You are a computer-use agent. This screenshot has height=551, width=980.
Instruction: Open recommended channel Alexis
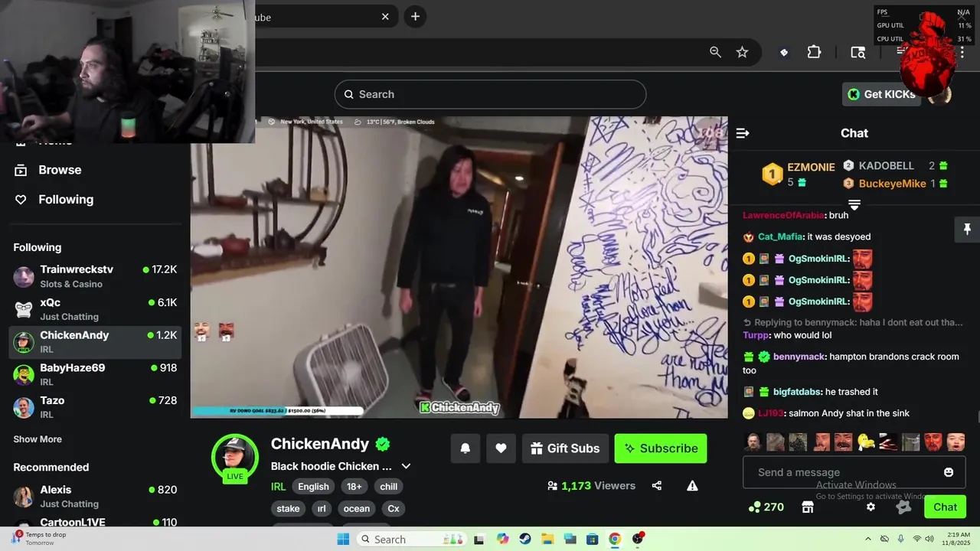95,496
